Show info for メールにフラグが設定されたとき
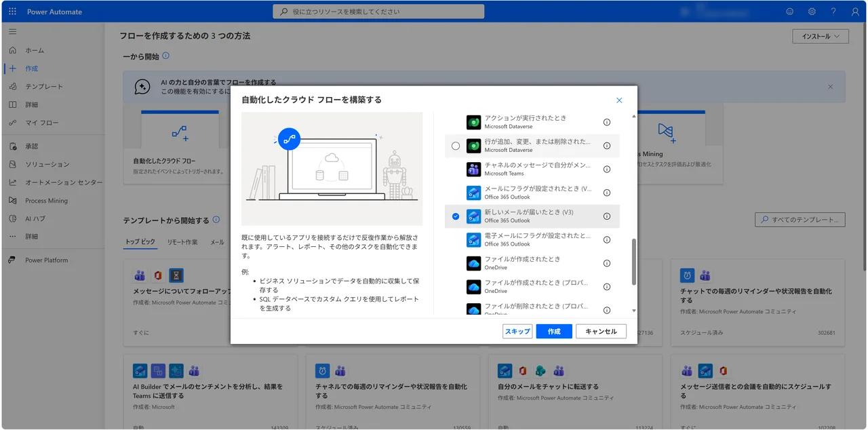This screenshot has width=868, height=430. 607,193
